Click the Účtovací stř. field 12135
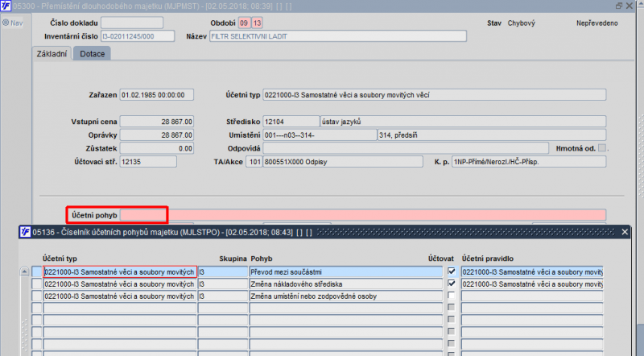 coord(148,162)
